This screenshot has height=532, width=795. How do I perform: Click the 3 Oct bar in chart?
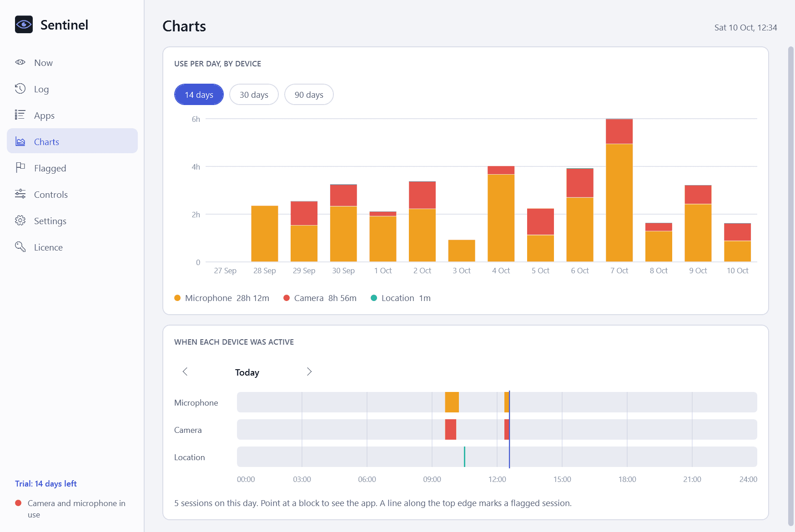[462, 251]
